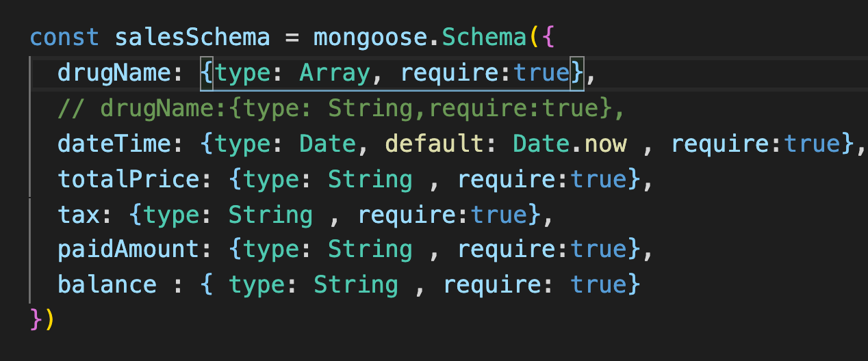Click the String type on the totalPrice line
This screenshot has width=868, height=361.
tap(370, 179)
